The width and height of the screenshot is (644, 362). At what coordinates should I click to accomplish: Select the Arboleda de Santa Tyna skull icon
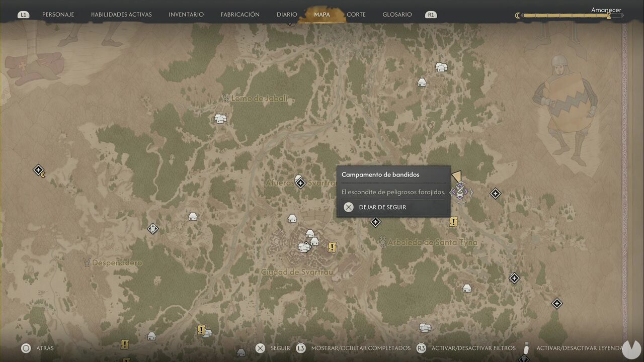pyautogui.click(x=382, y=242)
